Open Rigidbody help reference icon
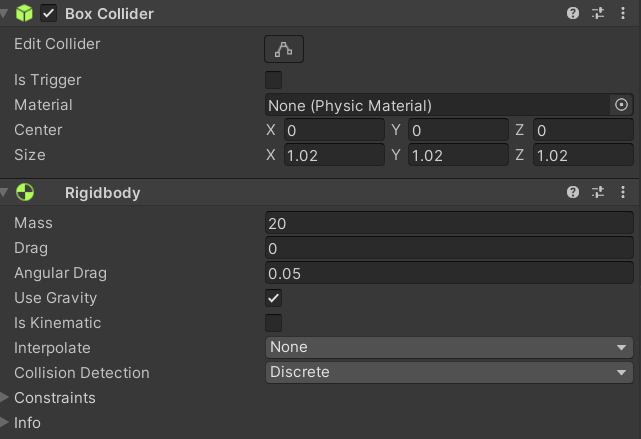This screenshot has width=641, height=439. coord(573,192)
